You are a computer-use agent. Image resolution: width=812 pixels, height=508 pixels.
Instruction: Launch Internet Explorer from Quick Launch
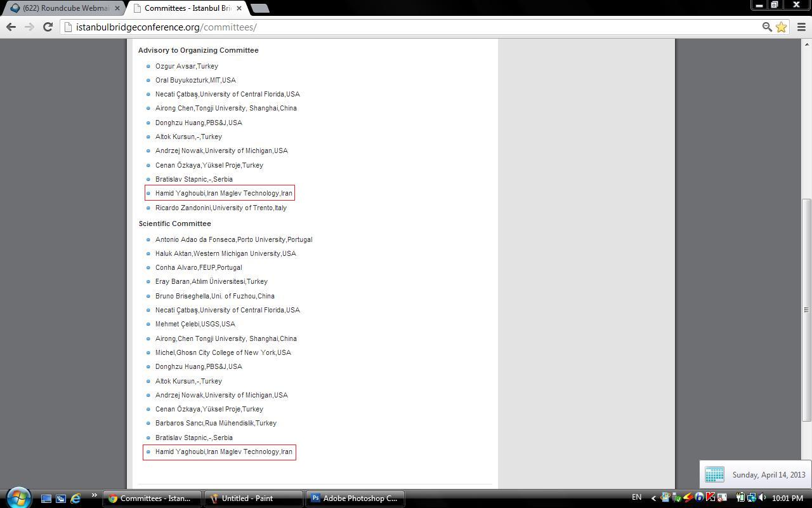[x=75, y=498]
